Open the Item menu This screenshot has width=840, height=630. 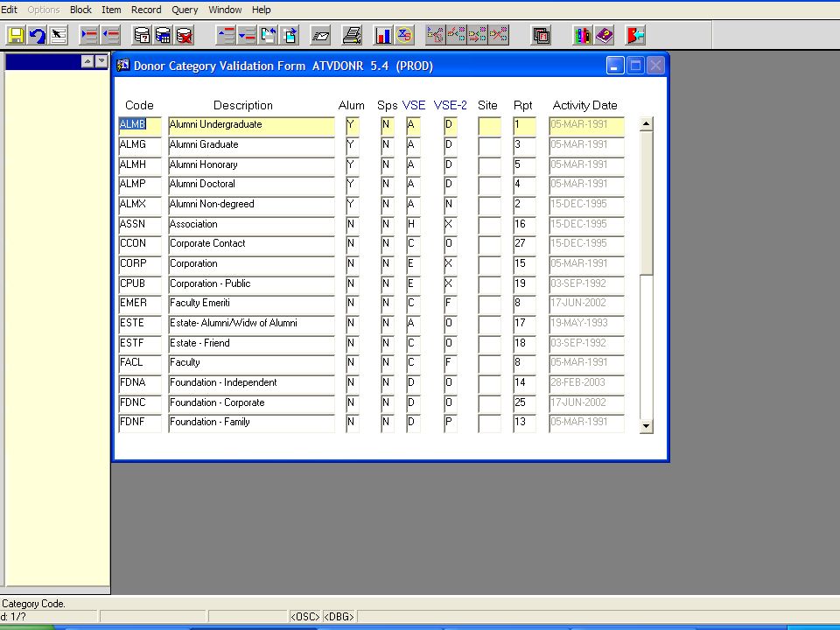pyautogui.click(x=111, y=10)
